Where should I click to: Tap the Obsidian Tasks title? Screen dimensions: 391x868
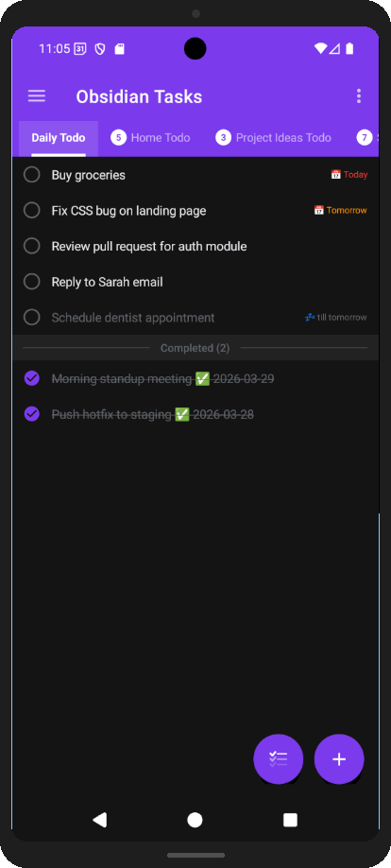139,96
